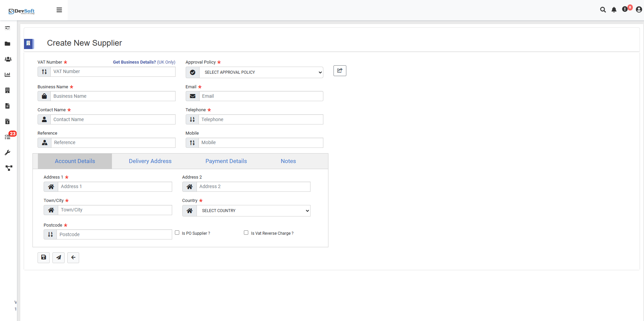Check the Is PO Supplier checkbox
This screenshot has height=321, width=644.
(177, 233)
